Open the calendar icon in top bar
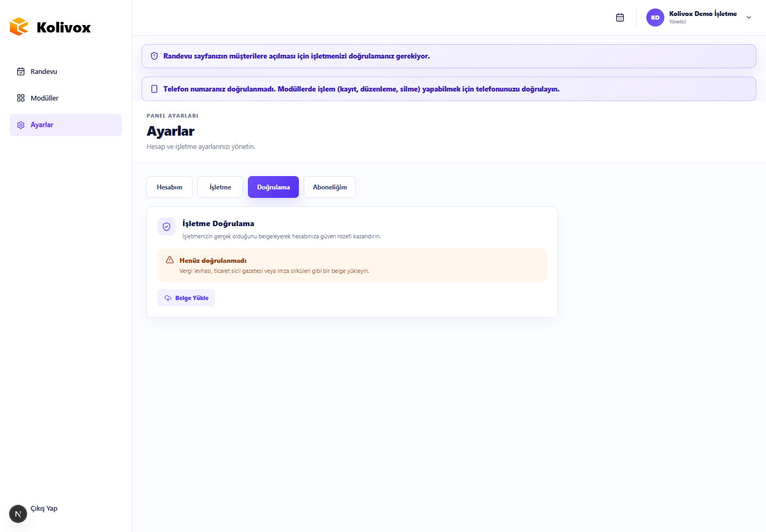The width and height of the screenshot is (766, 532). pos(620,18)
